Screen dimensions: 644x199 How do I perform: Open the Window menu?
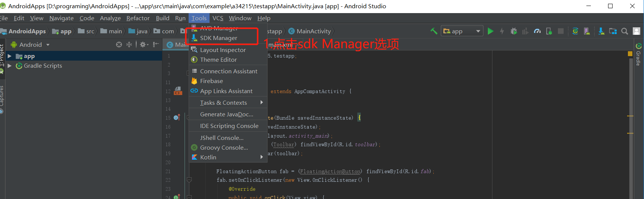click(240, 18)
